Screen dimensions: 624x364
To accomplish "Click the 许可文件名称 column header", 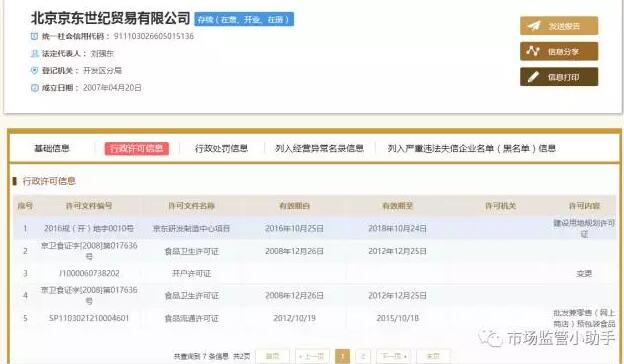I will [x=191, y=206].
